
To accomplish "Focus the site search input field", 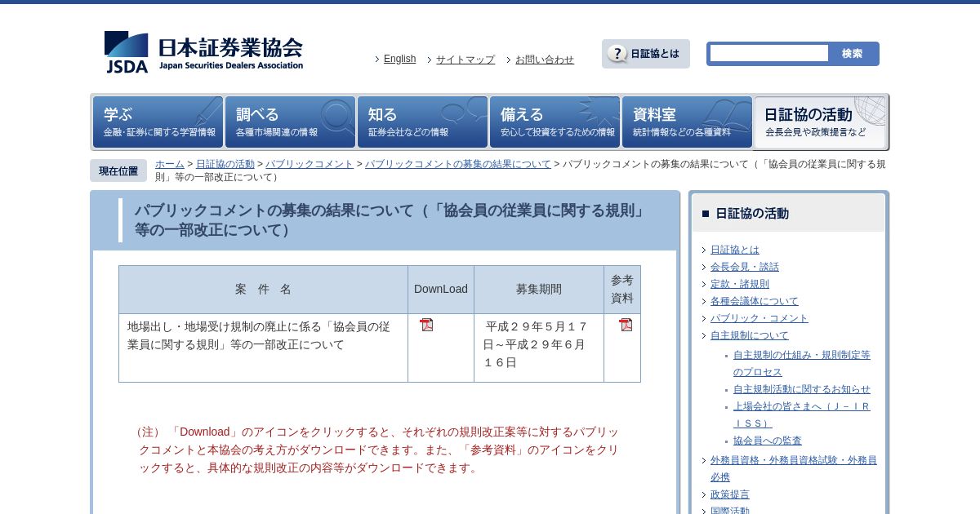I will pyautogui.click(x=769, y=54).
